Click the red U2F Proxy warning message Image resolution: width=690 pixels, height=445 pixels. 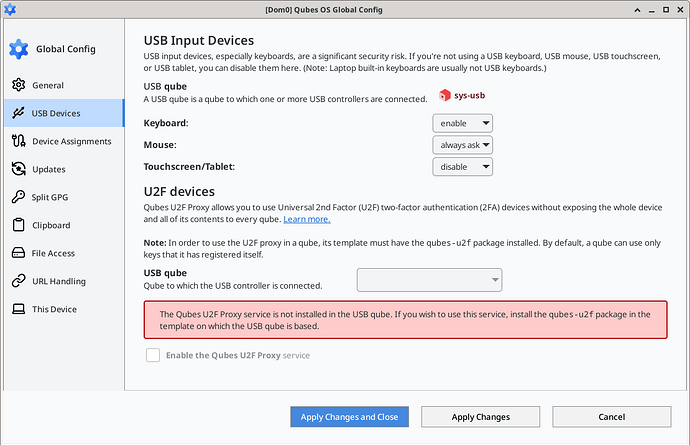(x=405, y=320)
